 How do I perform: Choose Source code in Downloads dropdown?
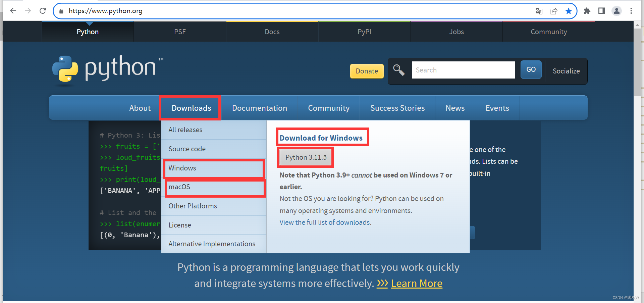click(214, 149)
